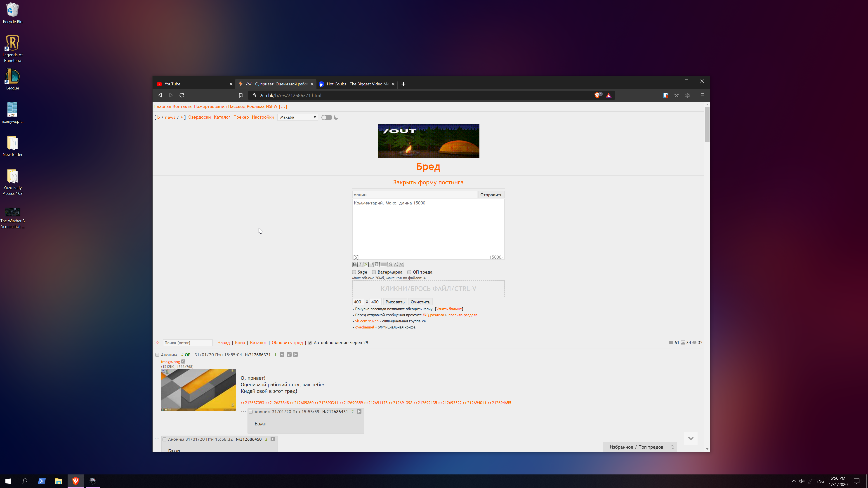The width and height of the screenshot is (868, 488).
Task: Apply strikethrough formatting in the post form
Action: (x=391, y=264)
